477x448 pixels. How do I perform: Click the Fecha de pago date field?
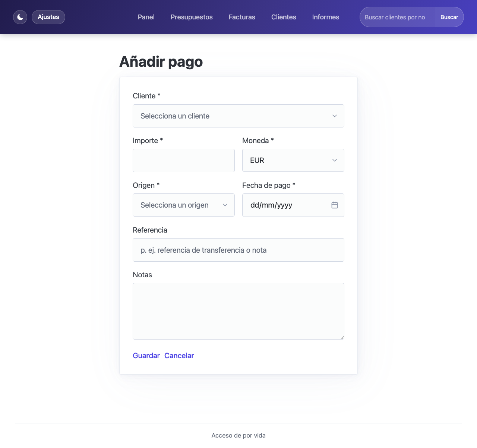click(293, 205)
